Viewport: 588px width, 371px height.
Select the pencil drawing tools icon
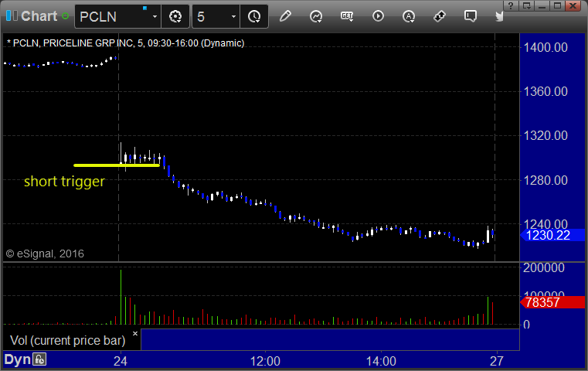point(285,16)
